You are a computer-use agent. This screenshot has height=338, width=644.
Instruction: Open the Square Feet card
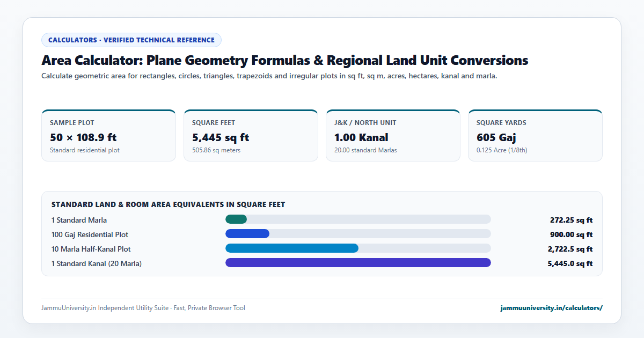pos(251,135)
